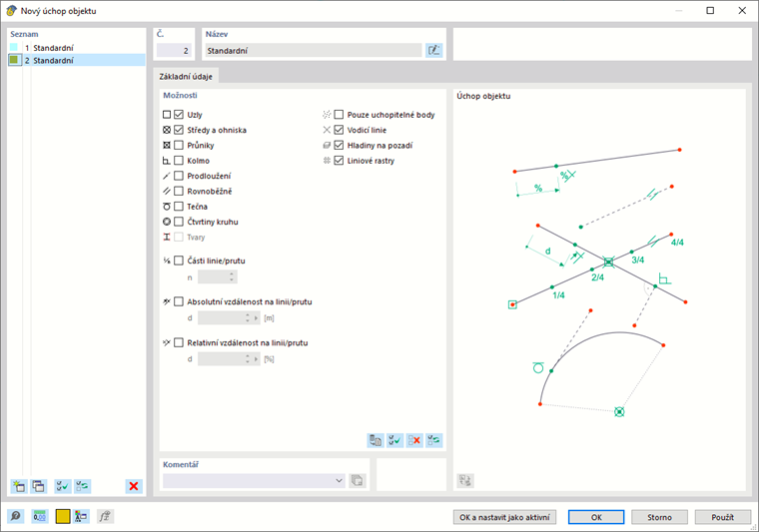
Task: Close the Nový úchop objektu dialog
Action: click(742, 11)
